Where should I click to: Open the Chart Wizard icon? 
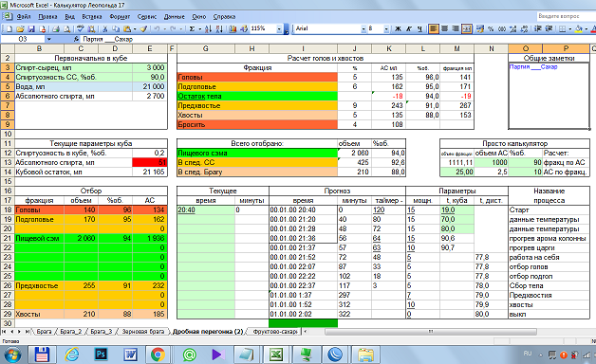(x=233, y=28)
